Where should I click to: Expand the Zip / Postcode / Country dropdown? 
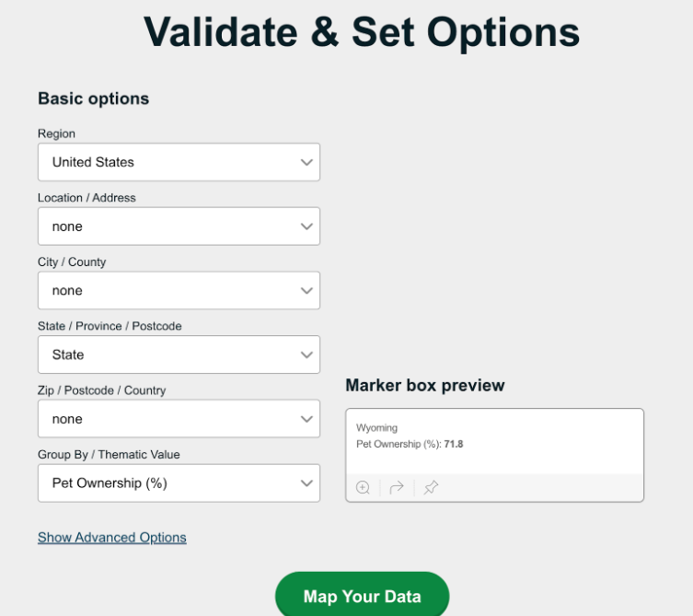tap(179, 419)
